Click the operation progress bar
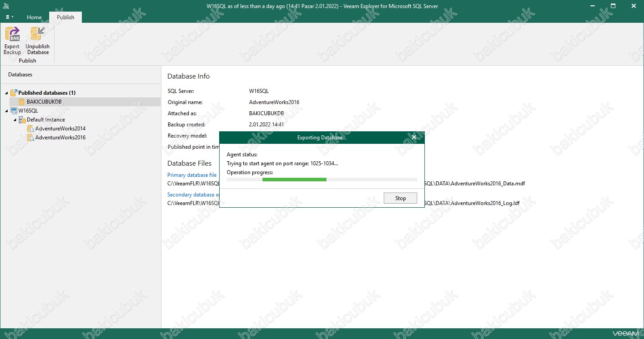The width and height of the screenshot is (644, 339). [322, 180]
